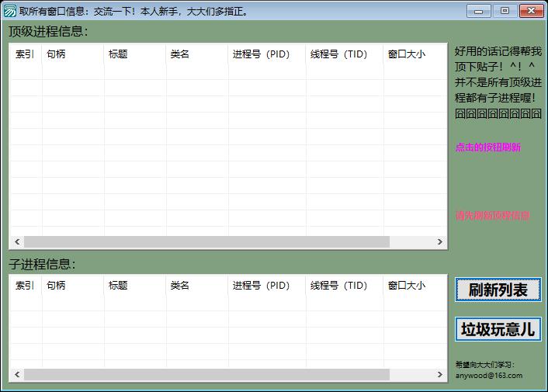Click the app icon in title bar

point(10,11)
